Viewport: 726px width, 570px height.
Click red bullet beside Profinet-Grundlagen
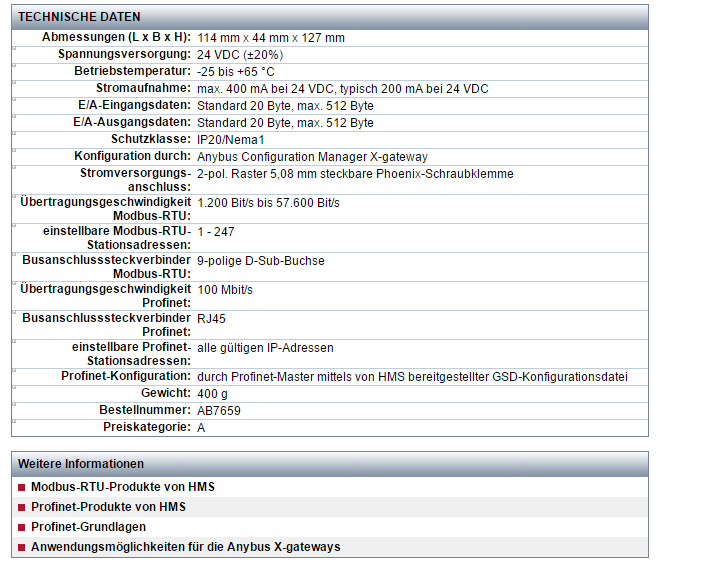pyautogui.click(x=21, y=527)
